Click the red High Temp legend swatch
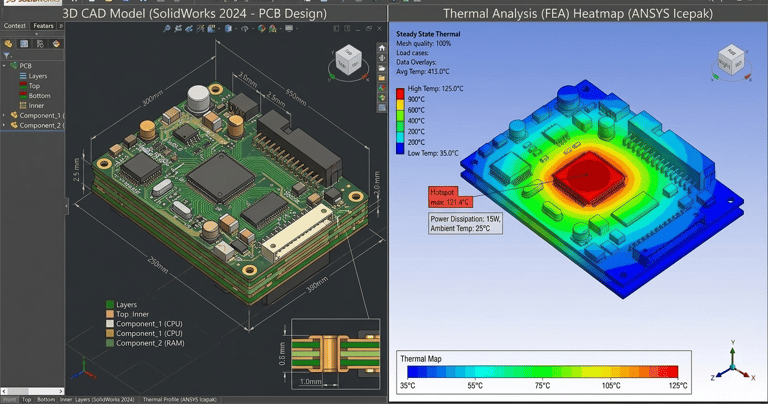Screen dimensions: 768x404 click(400, 94)
